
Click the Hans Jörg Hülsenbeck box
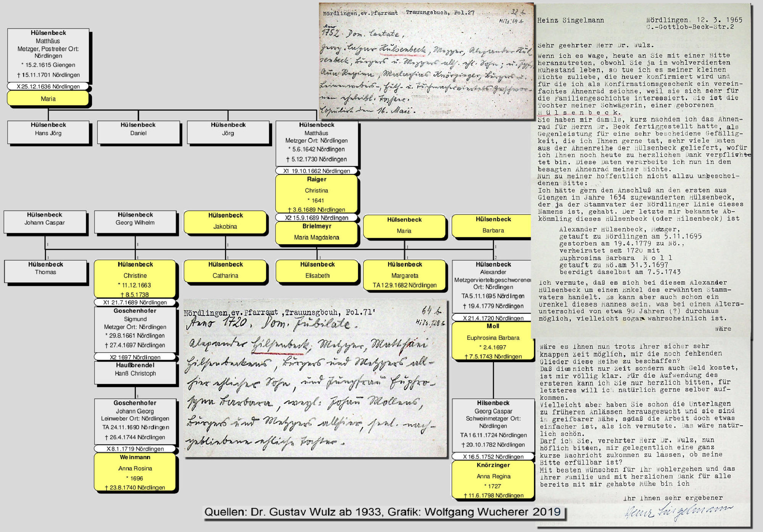tap(48, 132)
